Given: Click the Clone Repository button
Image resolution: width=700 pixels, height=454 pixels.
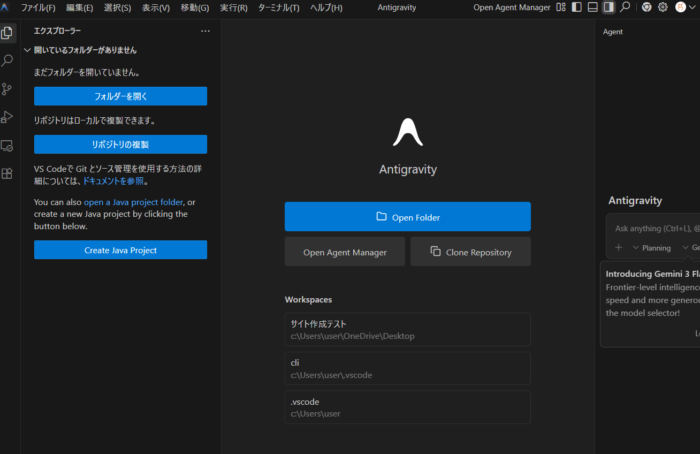Looking at the screenshot, I should (470, 252).
